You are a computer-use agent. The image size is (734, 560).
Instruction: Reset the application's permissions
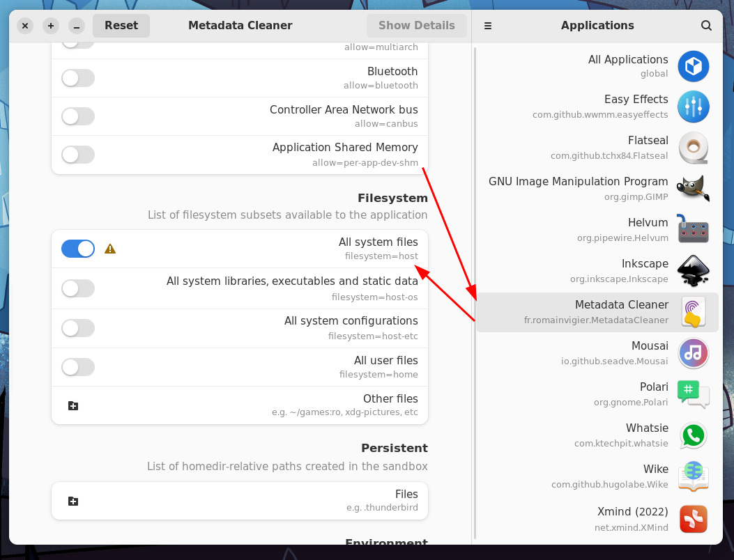(x=121, y=26)
